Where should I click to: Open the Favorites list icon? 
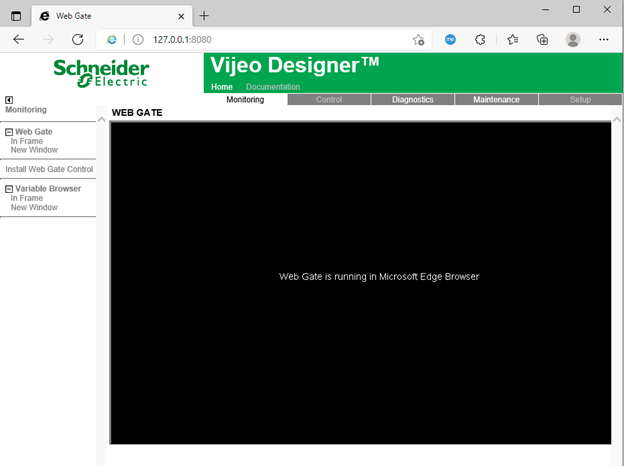(513, 39)
